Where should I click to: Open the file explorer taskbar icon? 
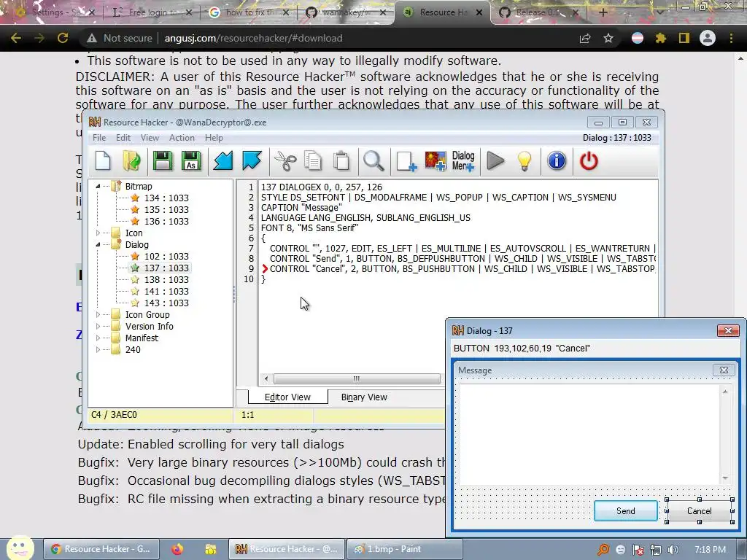(x=210, y=549)
